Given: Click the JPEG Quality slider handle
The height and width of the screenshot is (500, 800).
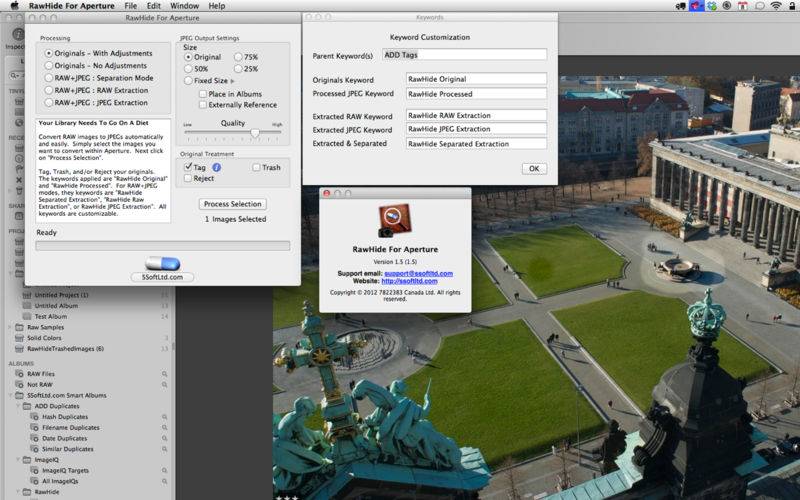Looking at the screenshot, I should coord(255,133).
